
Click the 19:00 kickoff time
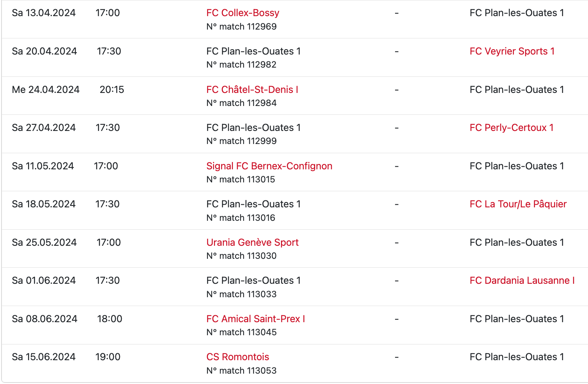[108, 357]
